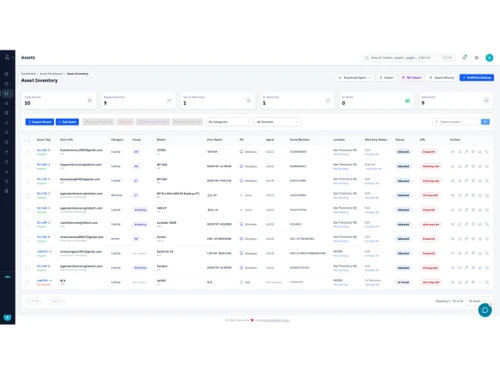Click the pencil icon in the N/A user row
This screenshot has height=375, width=500.
click(x=459, y=282)
